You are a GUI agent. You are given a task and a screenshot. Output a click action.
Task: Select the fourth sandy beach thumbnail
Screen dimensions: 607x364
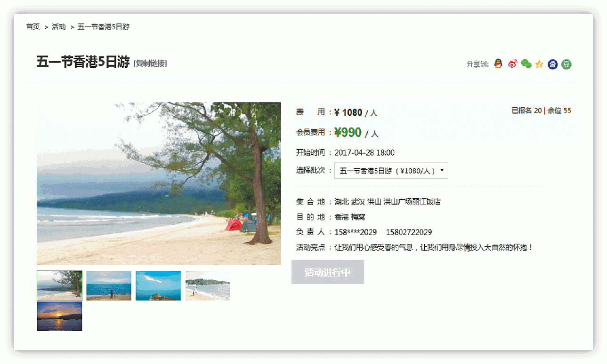point(208,285)
